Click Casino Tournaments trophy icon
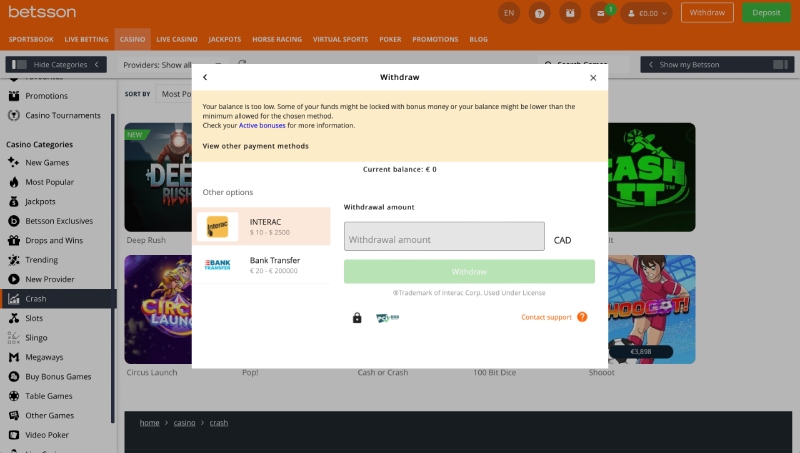The width and height of the screenshot is (800, 453). (x=14, y=115)
